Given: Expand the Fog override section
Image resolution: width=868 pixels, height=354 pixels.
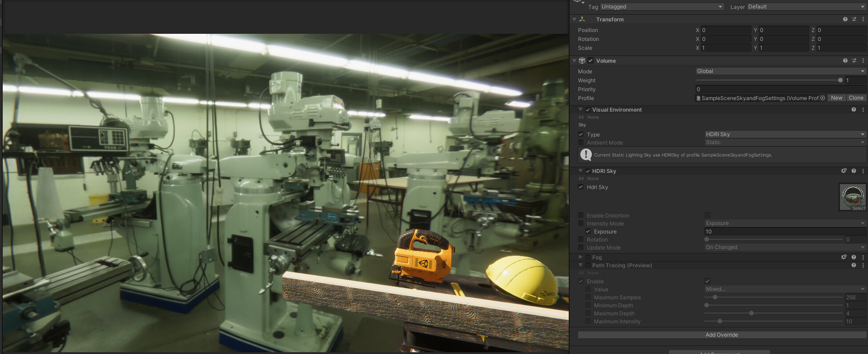Looking at the screenshot, I should click(x=580, y=257).
